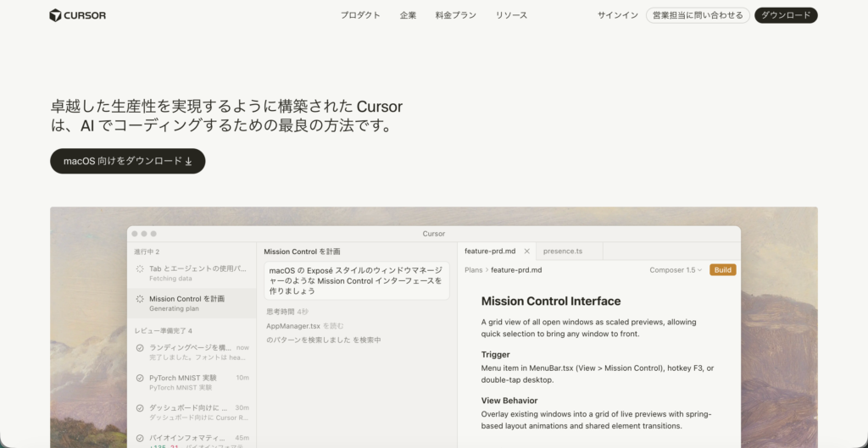Click the spinner icon beside Tab とエージェント
The image size is (868, 448).
[x=140, y=268]
